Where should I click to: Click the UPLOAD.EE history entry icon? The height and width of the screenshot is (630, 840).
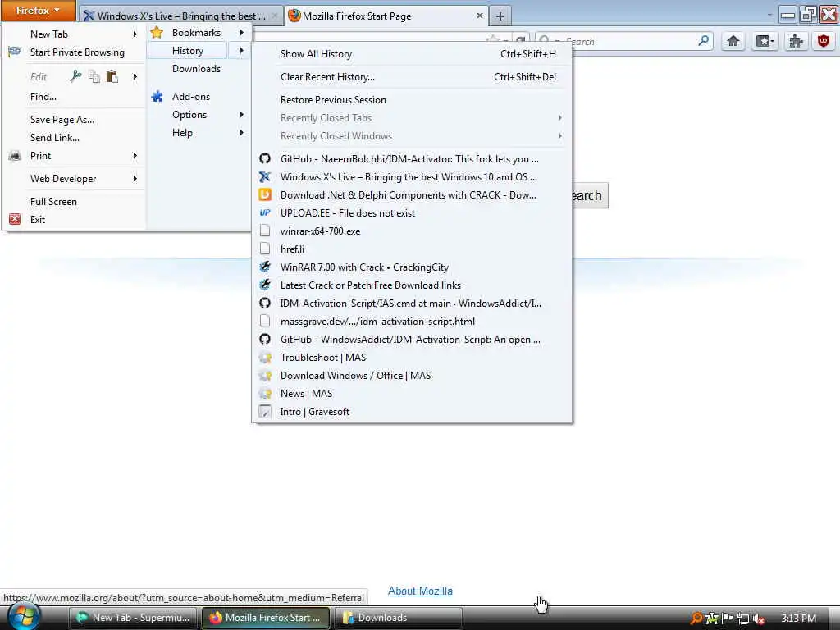coord(265,213)
